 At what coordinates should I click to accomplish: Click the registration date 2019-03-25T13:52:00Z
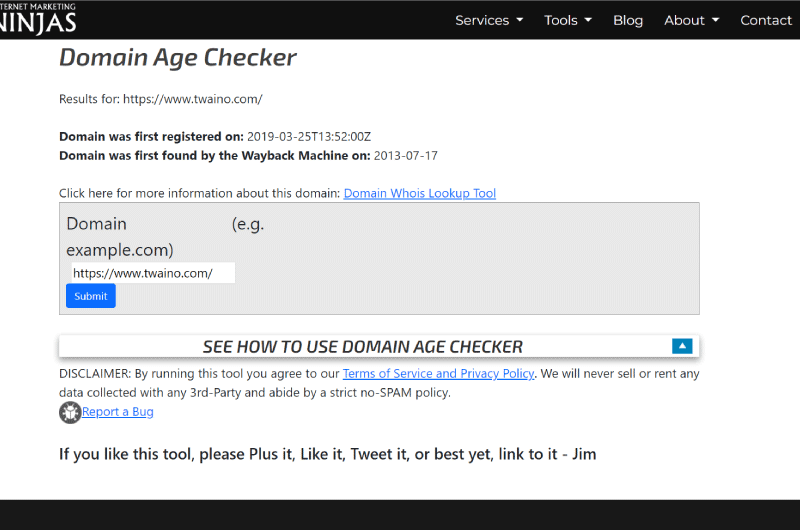point(309,137)
